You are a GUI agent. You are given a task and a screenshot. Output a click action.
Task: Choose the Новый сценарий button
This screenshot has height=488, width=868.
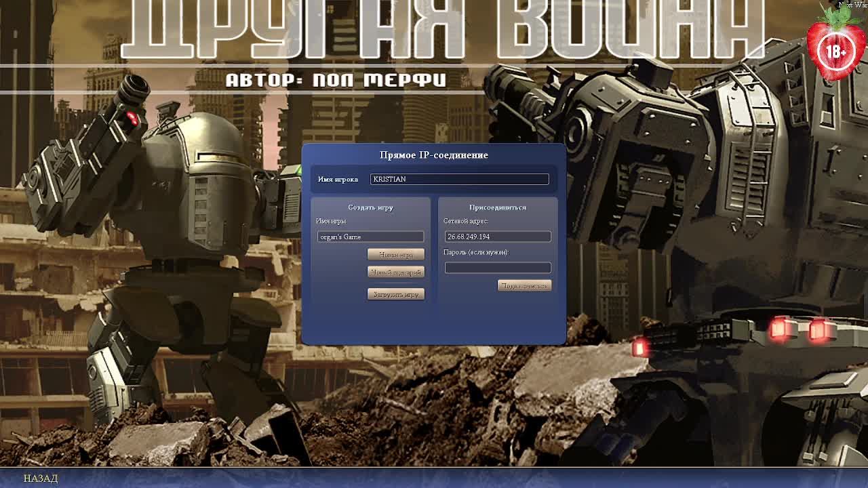(x=396, y=272)
